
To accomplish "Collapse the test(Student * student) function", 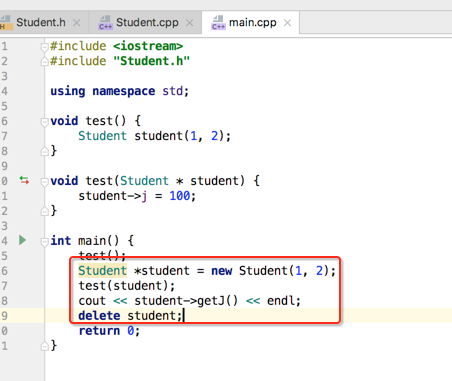I will [x=44, y=182].
